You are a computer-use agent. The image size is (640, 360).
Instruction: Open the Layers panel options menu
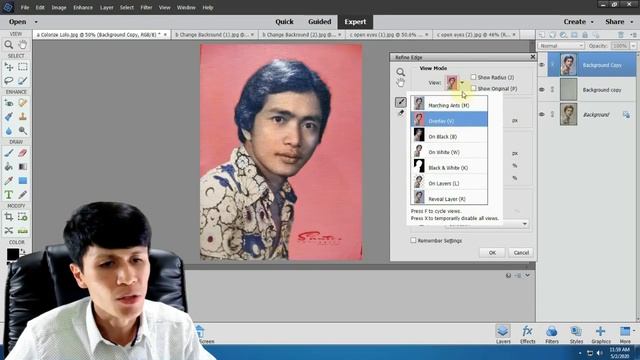tap(634, 35)
